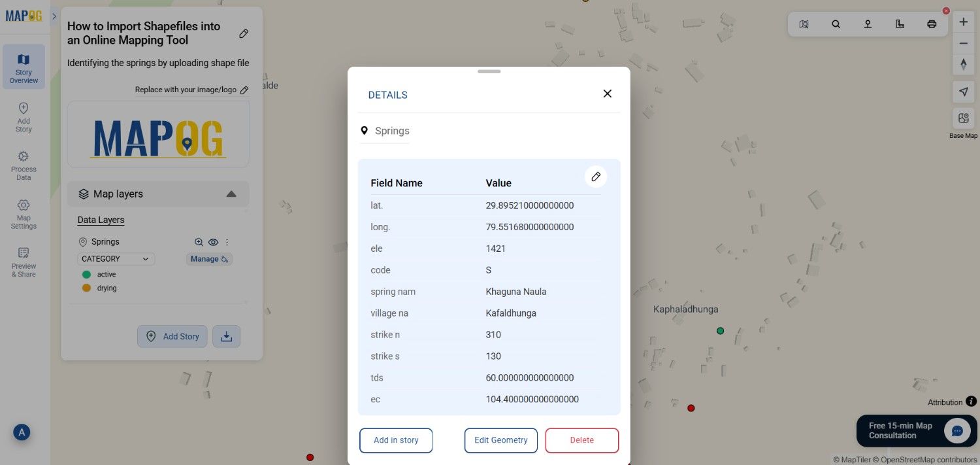This screenshot has height=465, width=980.
Task: Open the CATEGORY dropdown
Action: pos(116,259)
